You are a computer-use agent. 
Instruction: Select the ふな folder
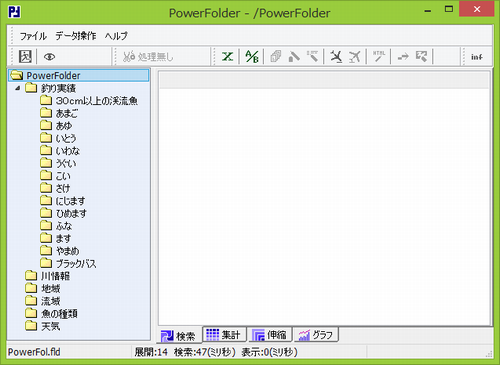(x=64, y=226)
